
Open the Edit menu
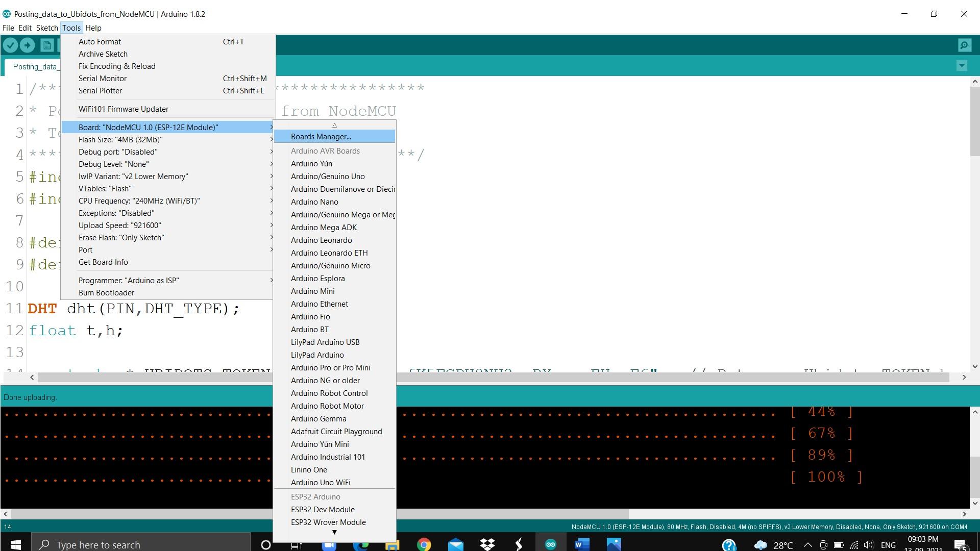point(25,28)
